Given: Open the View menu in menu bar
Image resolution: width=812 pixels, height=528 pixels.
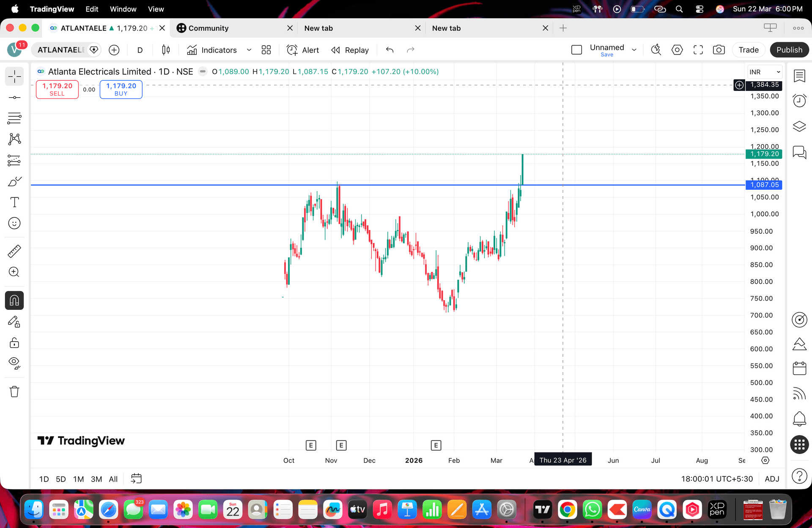Looking at the screenshot, I should (x=156, y=9).
